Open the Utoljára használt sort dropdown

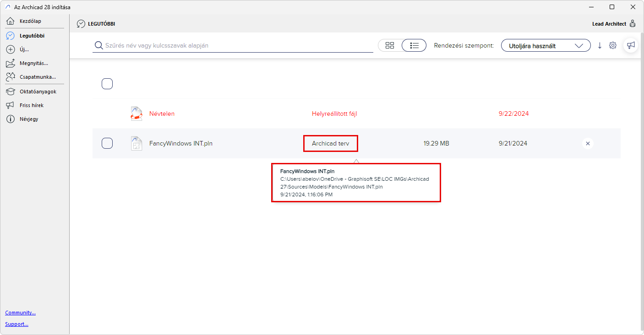coord(546,45)
